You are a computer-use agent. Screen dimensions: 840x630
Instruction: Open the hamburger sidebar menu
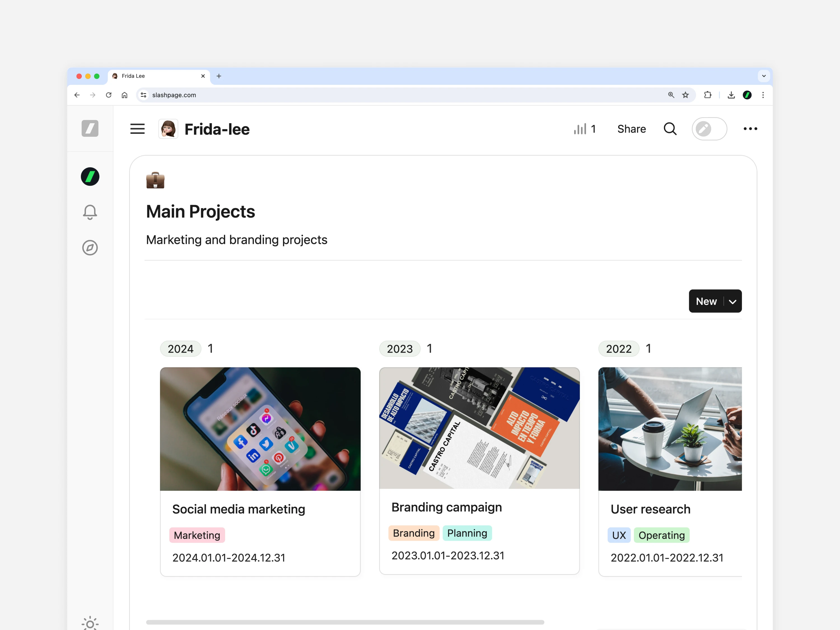pyautogui.click(x=137, y=129)
